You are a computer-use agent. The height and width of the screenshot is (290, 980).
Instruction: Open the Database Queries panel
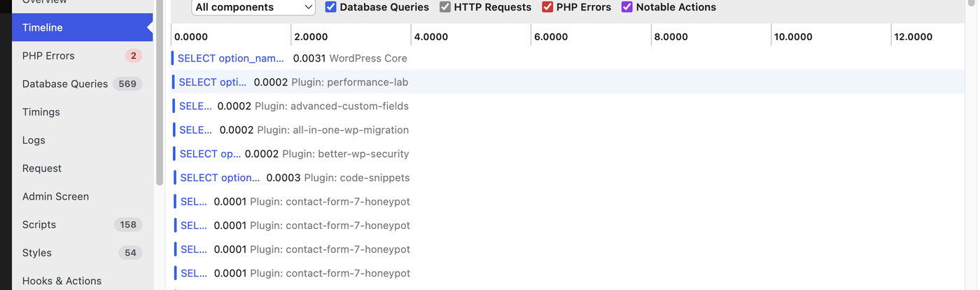82,83
